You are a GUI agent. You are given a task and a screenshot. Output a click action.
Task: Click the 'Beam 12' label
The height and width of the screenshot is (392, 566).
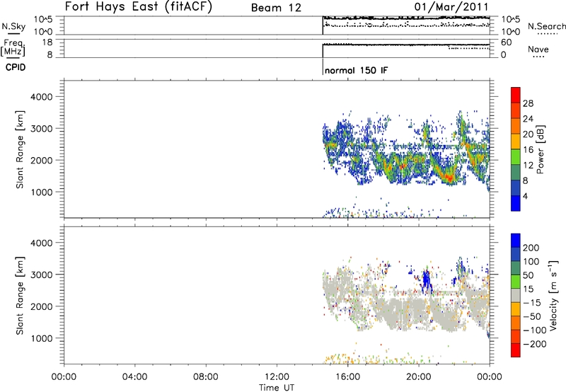tap(276, 8)
